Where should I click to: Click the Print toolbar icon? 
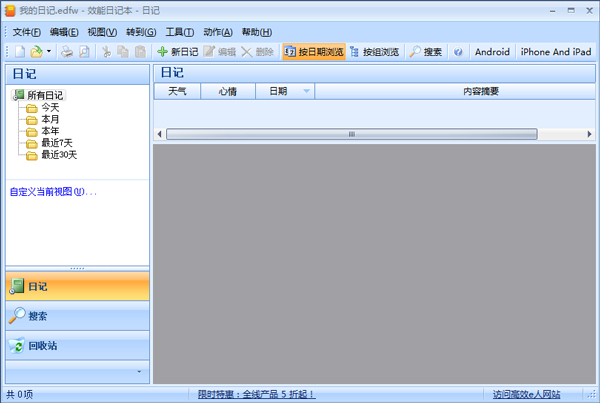67,52
